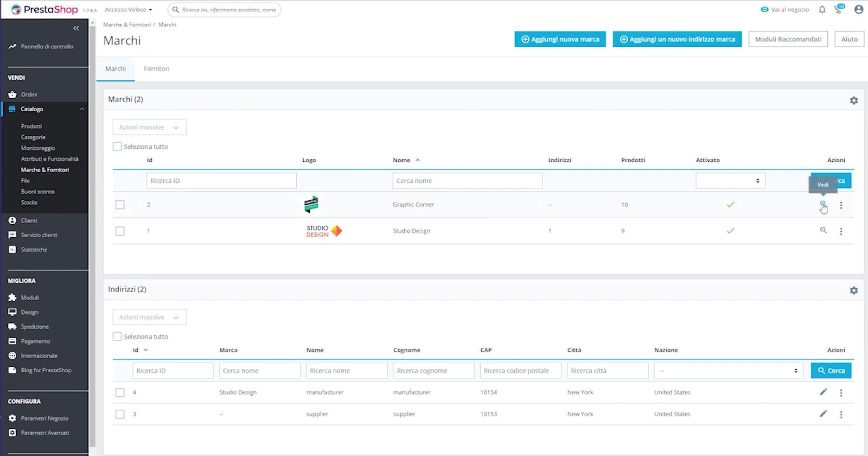Open the Nazione filter dropdown
The height and width of the screenshot is (456, 868).
[x=728, y=371]
